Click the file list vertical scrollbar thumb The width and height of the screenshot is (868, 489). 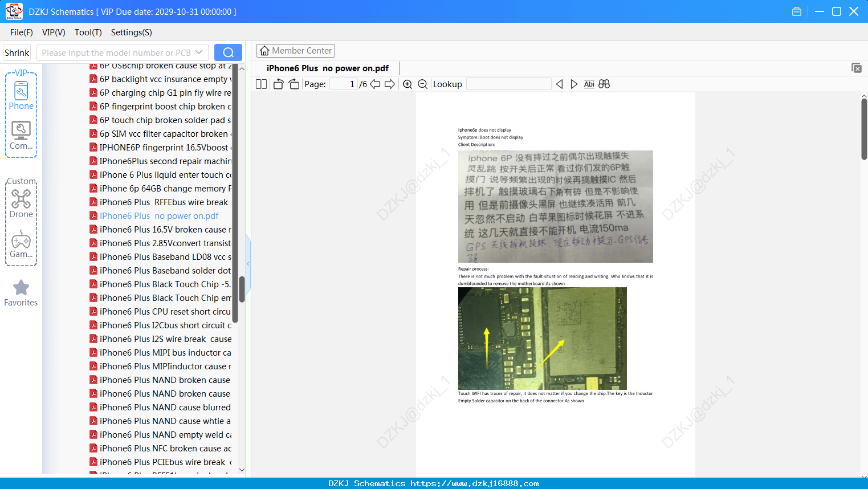point(242,289)
